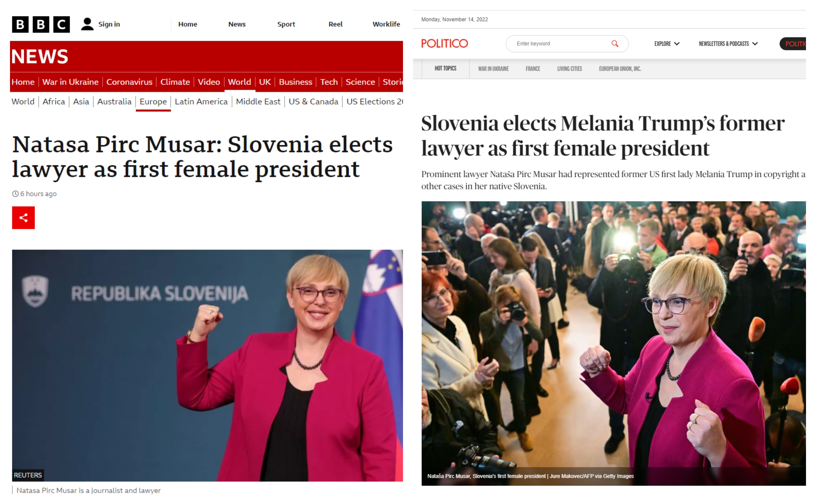The height and width of the screenshot is (504, 816).
Task: Open the Sport section on BBC
Action: coord(286,24)
